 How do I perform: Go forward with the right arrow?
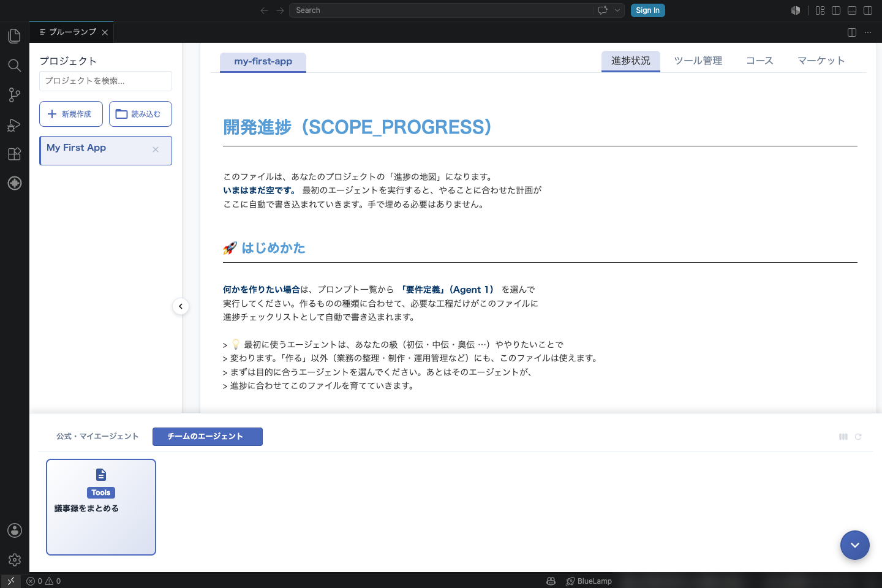(280, 10)
